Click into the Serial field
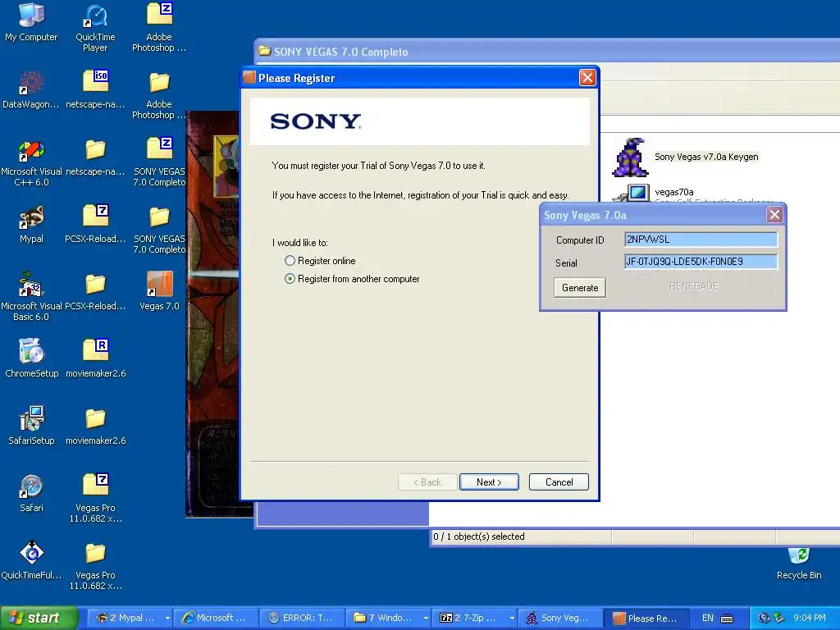Viewport: 840px width, 630px height. [701, 262]
